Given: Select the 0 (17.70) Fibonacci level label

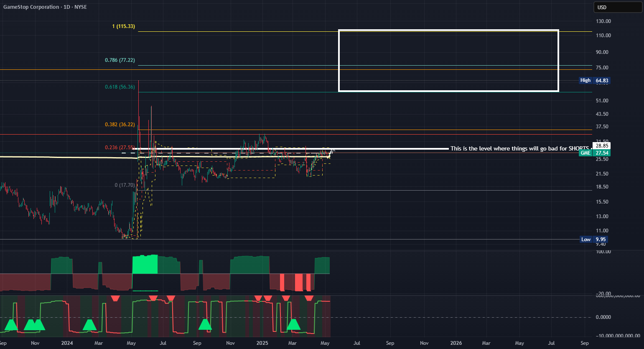Looking at the screenshot, I should tap(125, 185).
